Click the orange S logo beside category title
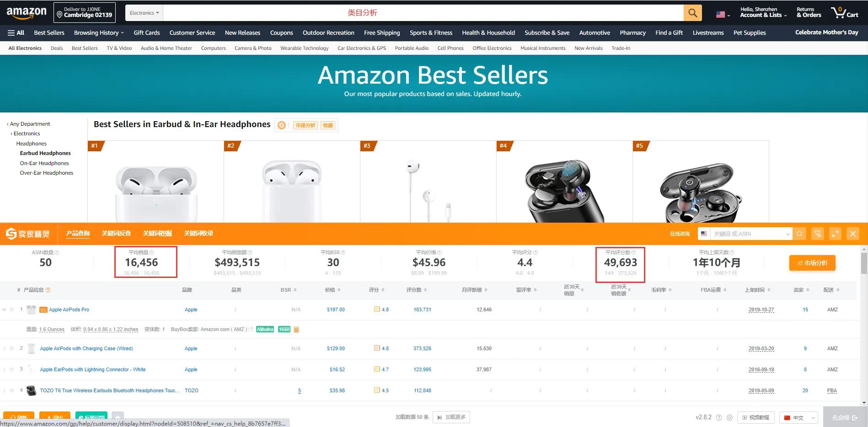The height and width of the screenshot is (427, 868). [x=282, y=125]
